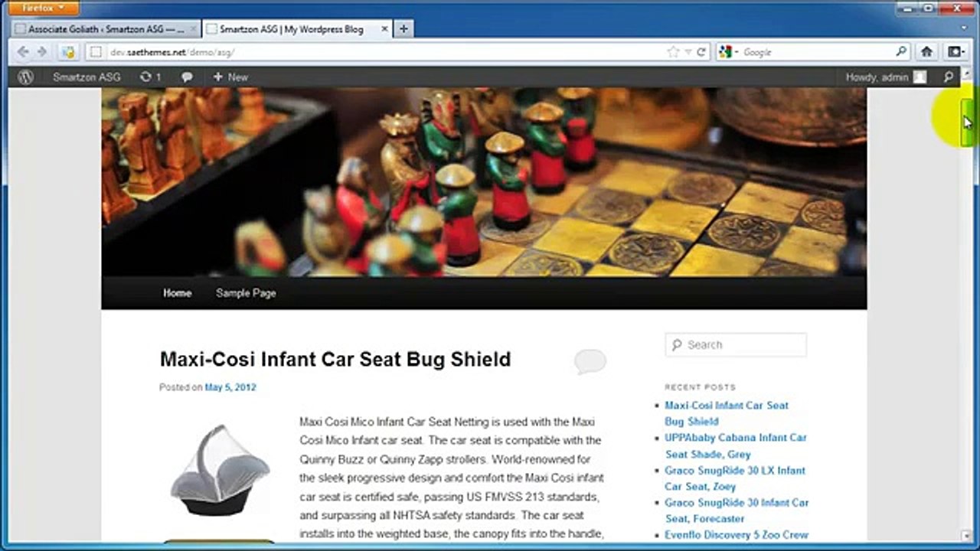Screen dimensions: 980x551
Task: Open the Home menu item
Action: point(177,293)
